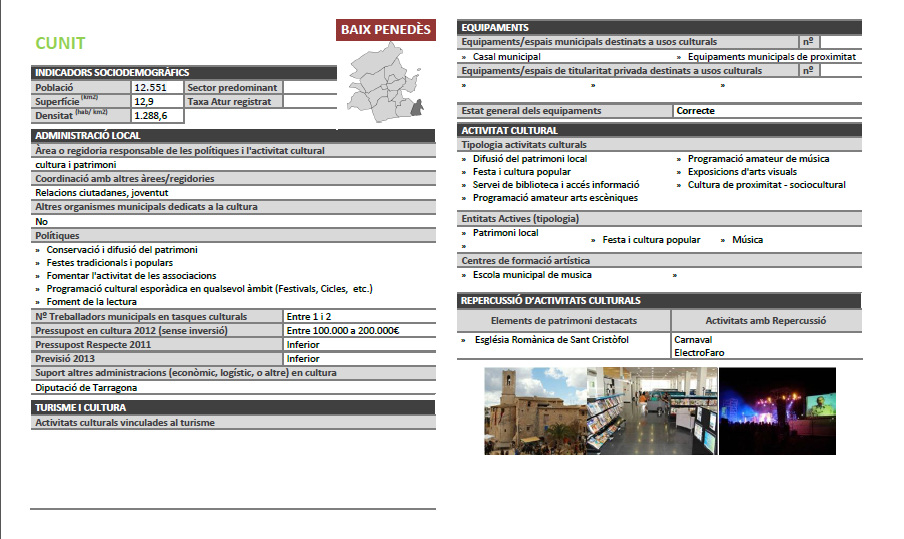Screen dimensions: 904x539
Task: Click the CUNIT municipality title
Action: [60, 43]
